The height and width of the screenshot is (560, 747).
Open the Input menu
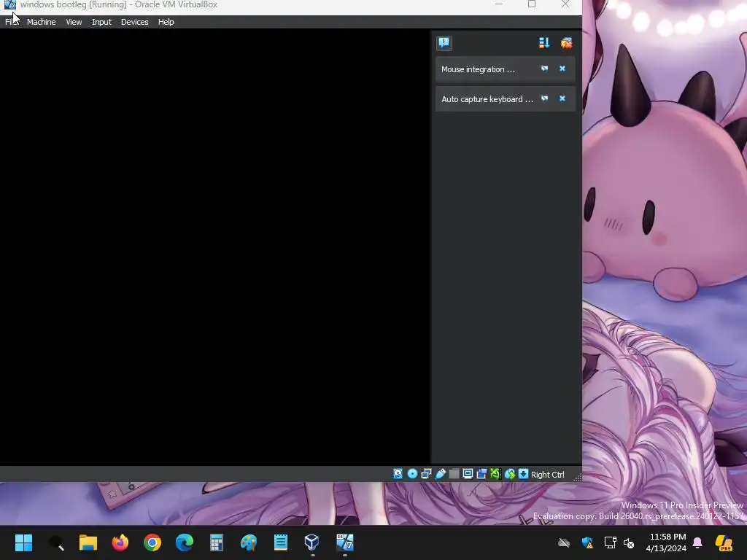coord(101,22)
